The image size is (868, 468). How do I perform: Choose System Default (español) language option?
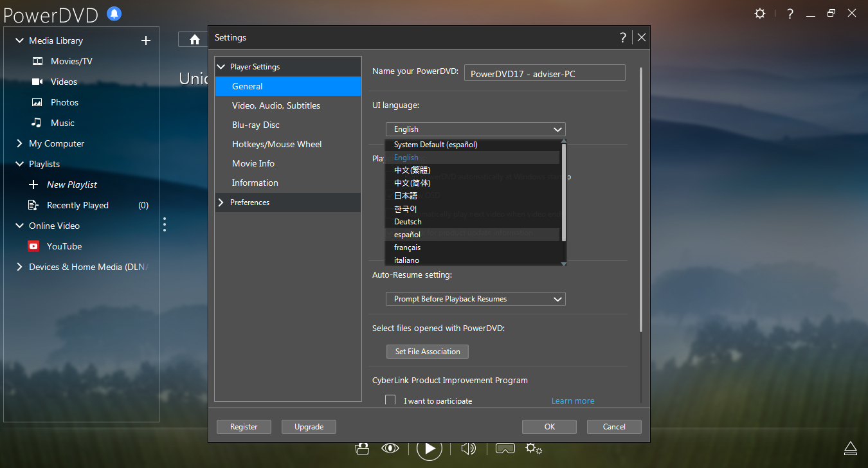pos(473,145)
